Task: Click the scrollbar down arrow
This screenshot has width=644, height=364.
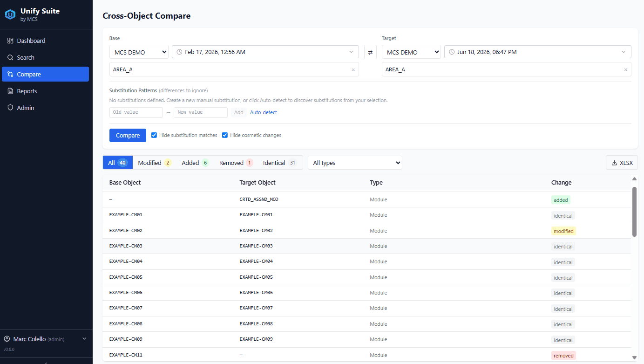Action: point(634,357)
